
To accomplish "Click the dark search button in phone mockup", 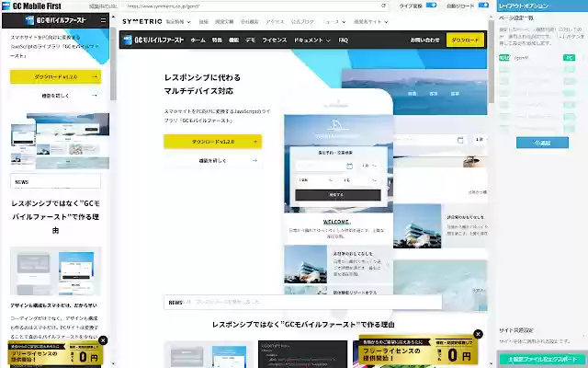I will click(x=338, y=195).
